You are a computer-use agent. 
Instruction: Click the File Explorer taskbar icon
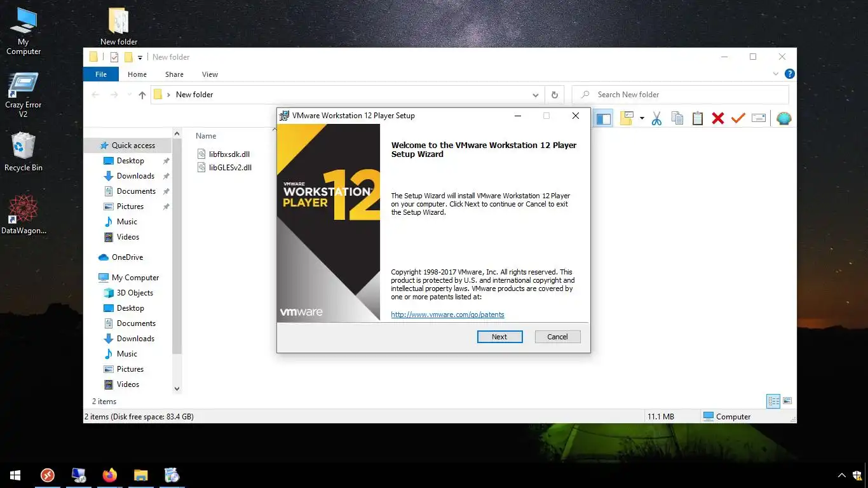(140, 475)
